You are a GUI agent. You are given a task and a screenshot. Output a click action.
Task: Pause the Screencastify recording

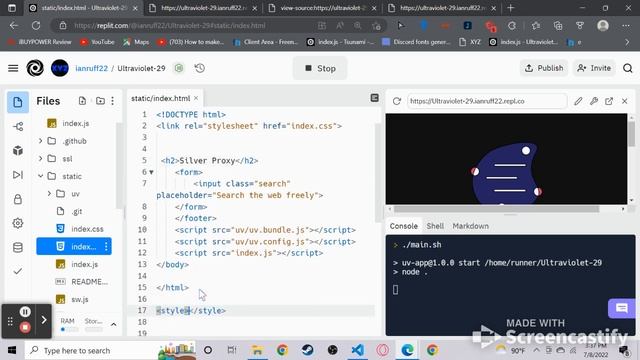[x=25, y=312]
